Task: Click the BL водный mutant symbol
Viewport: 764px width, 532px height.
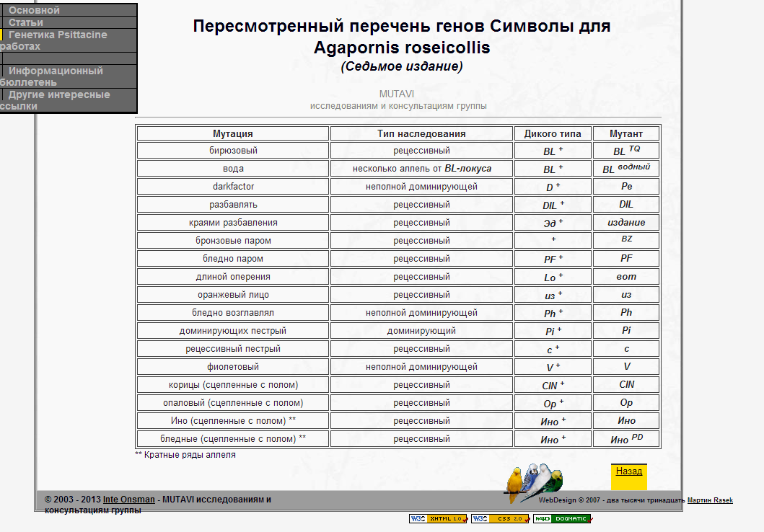Action: coord(626,169)
